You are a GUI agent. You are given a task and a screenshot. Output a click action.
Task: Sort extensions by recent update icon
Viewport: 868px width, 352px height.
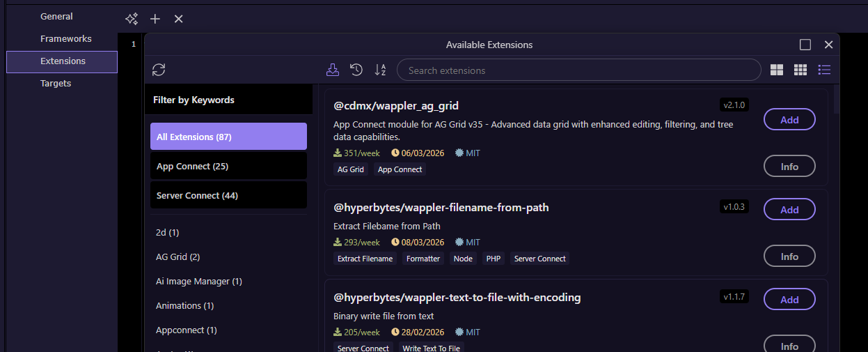[x=356, y=70]
